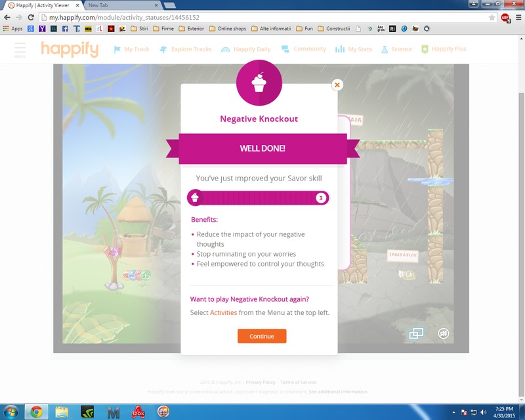
Task: Open a new tab with the new-tab button
Action: [170, 5]
